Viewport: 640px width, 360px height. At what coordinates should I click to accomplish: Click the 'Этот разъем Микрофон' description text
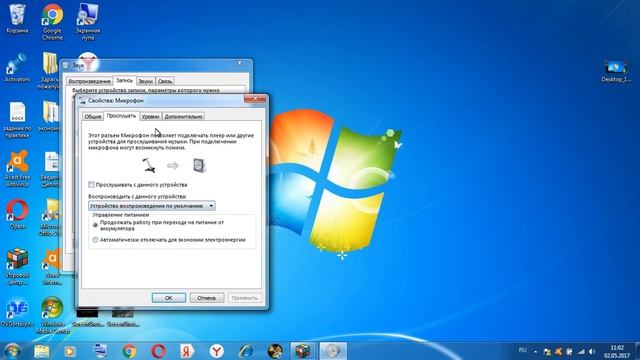(x=171, y=141)
